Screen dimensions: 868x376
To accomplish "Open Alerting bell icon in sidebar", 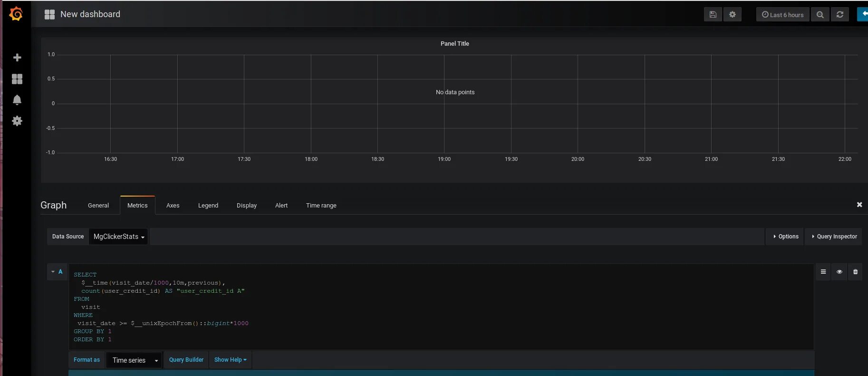I will click(x=17, y=100).
